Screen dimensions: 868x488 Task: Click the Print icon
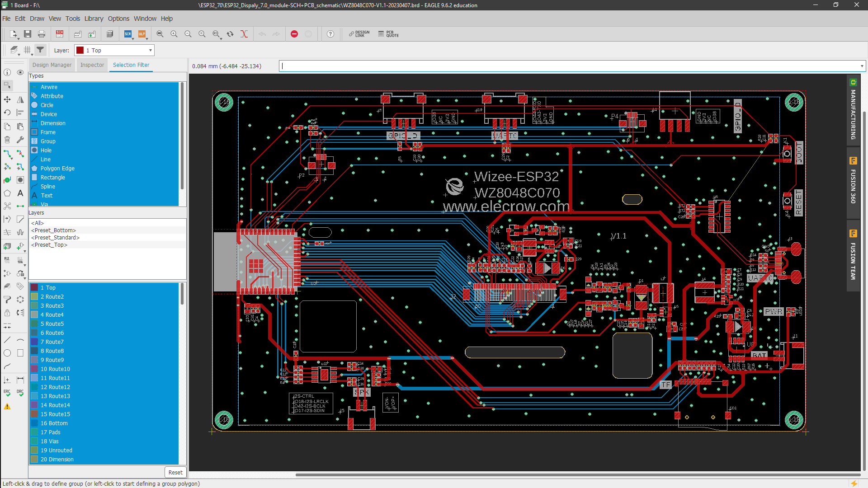tap(42, 34)
